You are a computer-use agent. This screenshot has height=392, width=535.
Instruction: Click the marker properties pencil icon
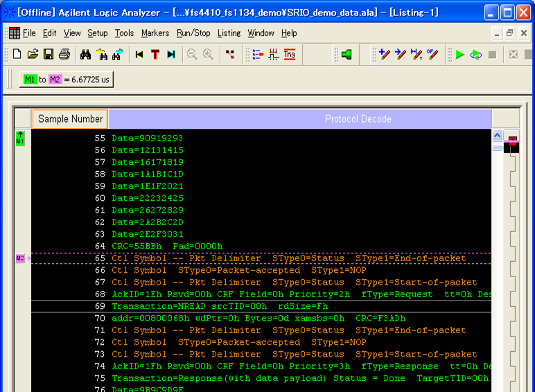(x=432, y=55)
